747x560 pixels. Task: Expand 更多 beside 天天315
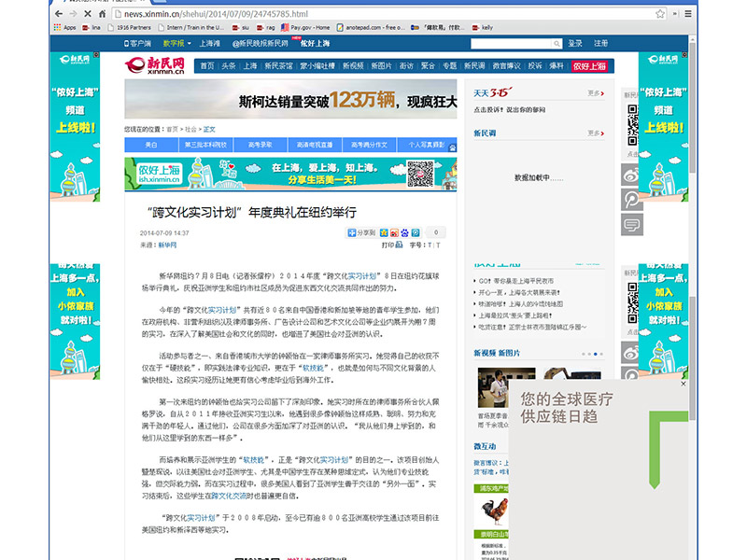[596, 93]
